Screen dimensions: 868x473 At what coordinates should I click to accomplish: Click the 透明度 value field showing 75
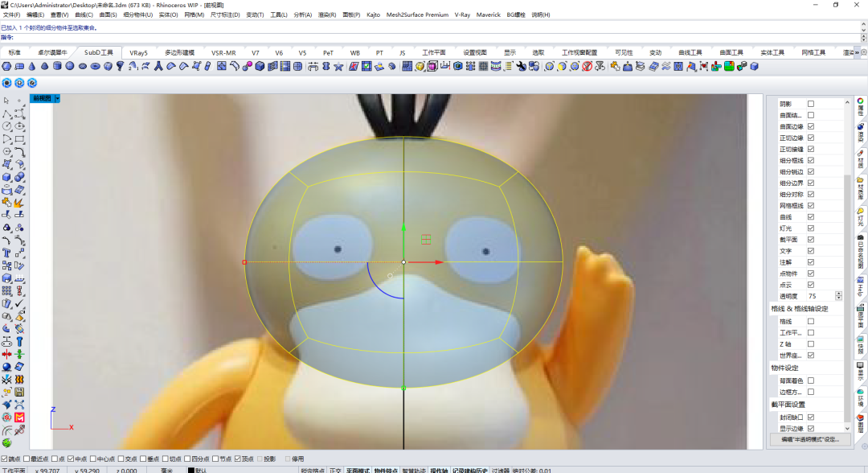[821, 296]
